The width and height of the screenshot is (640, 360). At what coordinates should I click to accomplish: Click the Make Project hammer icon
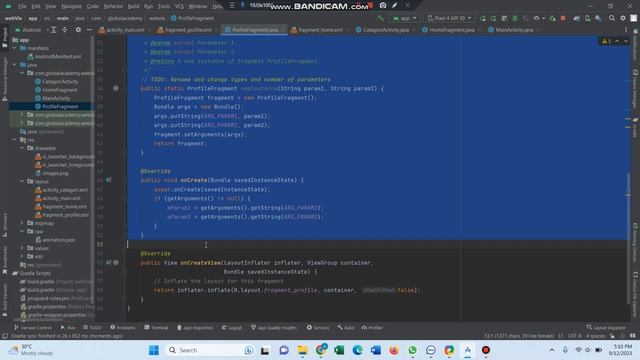point(380,18)
